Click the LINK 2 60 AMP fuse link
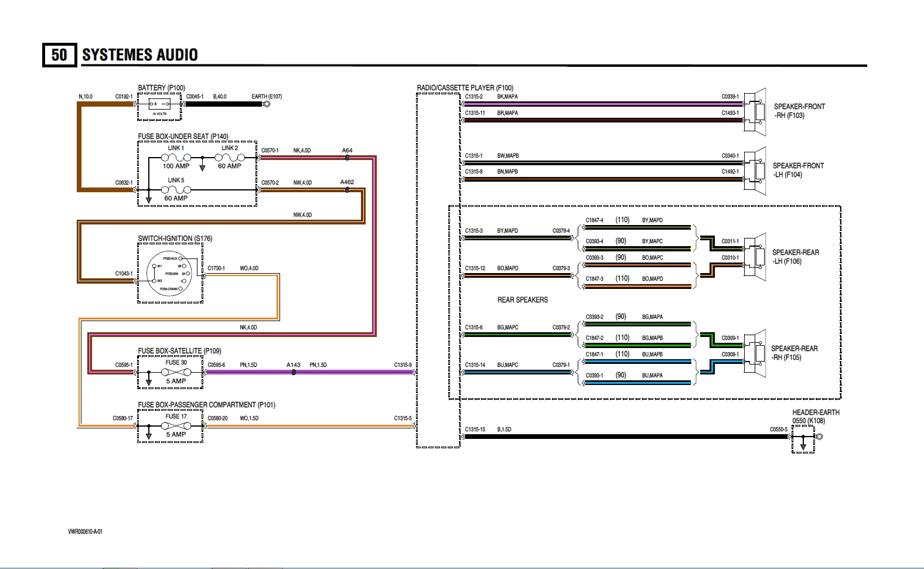924x569 pixels. coord(230,158)
